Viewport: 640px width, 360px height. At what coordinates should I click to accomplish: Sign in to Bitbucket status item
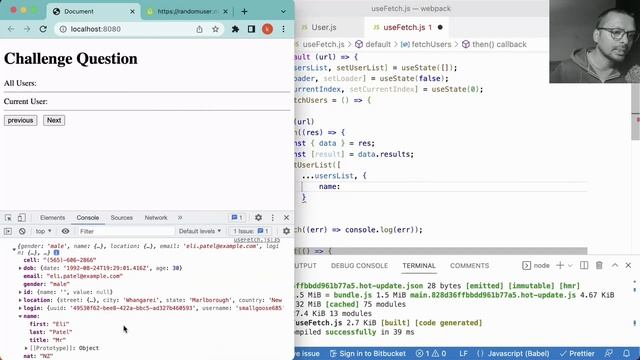367,353
